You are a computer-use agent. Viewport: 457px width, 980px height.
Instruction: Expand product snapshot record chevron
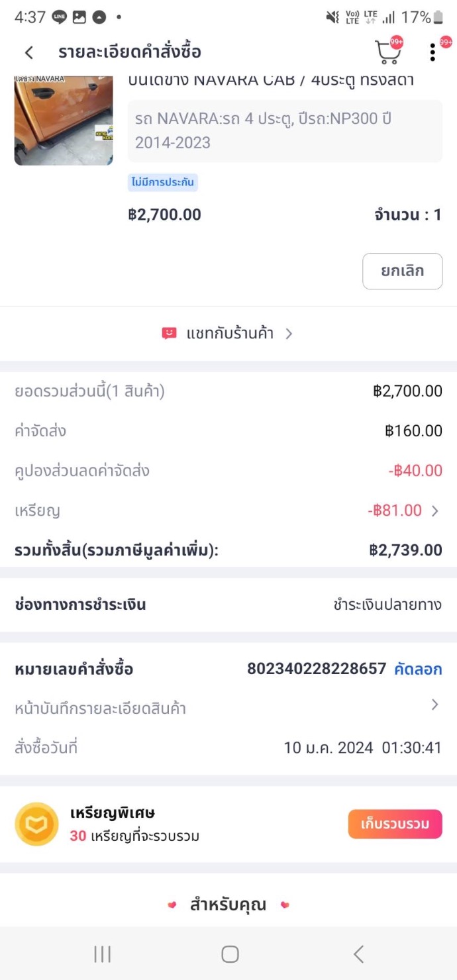[435, 705]
